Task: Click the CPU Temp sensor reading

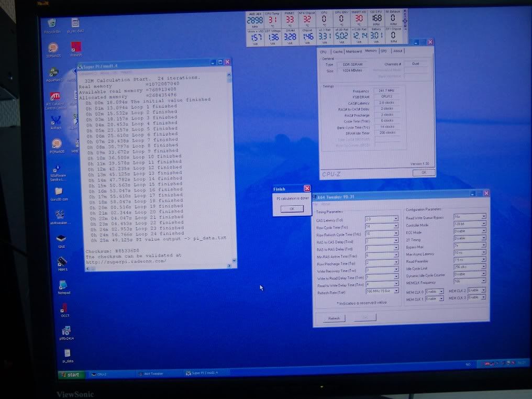Action: pyautogui.click(x=273, y=20)
